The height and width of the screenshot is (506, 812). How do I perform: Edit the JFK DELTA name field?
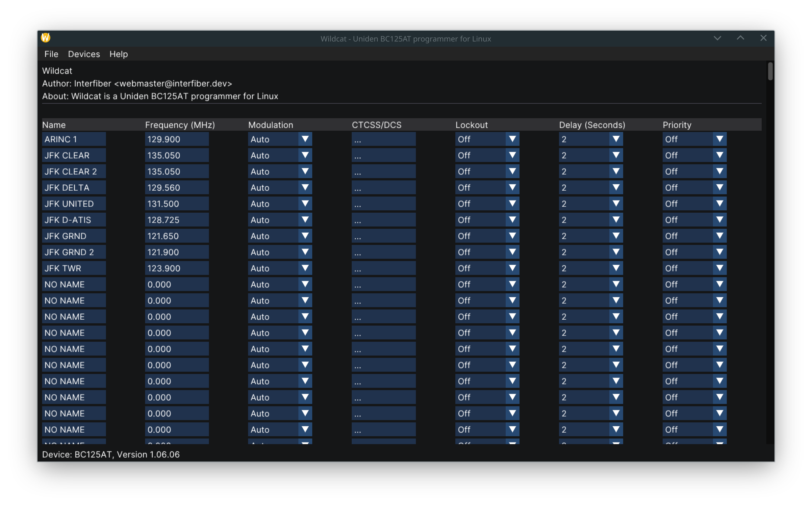tap(74, 187)
